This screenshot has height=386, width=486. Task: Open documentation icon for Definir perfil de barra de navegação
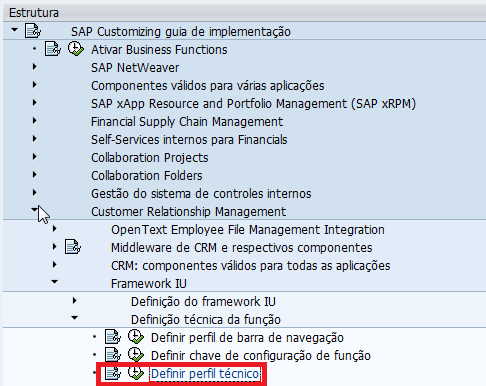pos(113,337)
